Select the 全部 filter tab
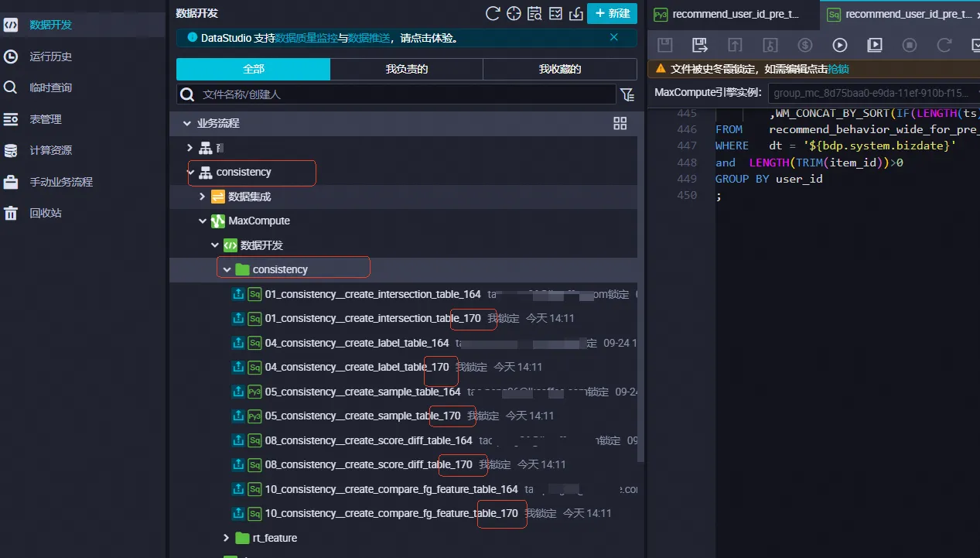Viewport: 980px width, 558px height. click(x=253, y=69)
